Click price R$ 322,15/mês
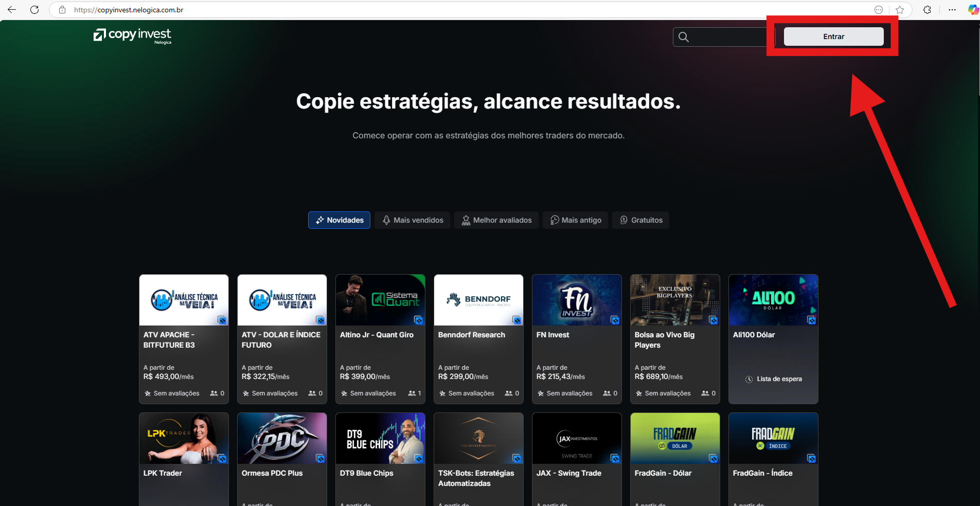The width and height of the screenshot is (980, 506). click(265, 377)
